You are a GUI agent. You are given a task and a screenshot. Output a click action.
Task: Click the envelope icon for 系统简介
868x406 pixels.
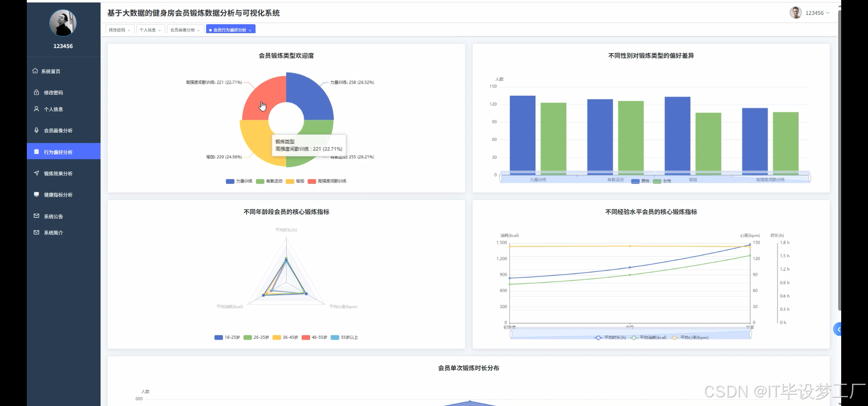tap(36, 232)
